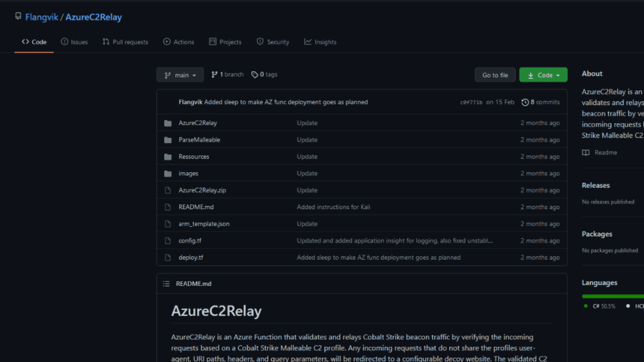
Task: Open the images folder
Action: (188, 173)
